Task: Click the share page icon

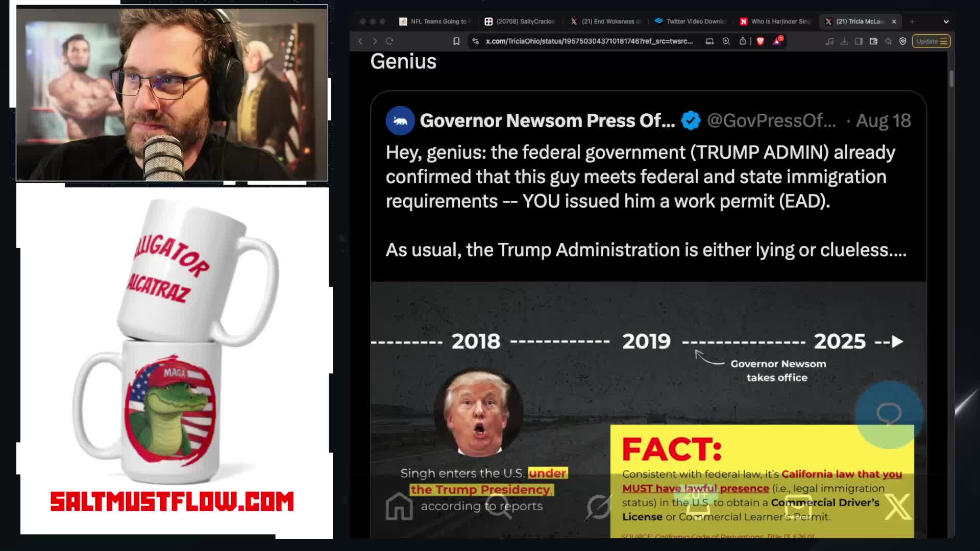Action: point(743,41)
